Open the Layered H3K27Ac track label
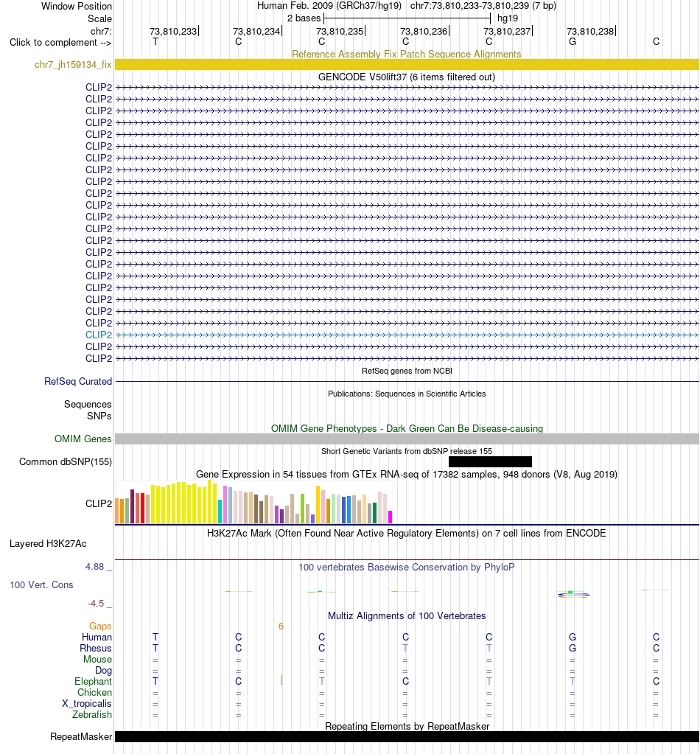 tap(48, 543)
